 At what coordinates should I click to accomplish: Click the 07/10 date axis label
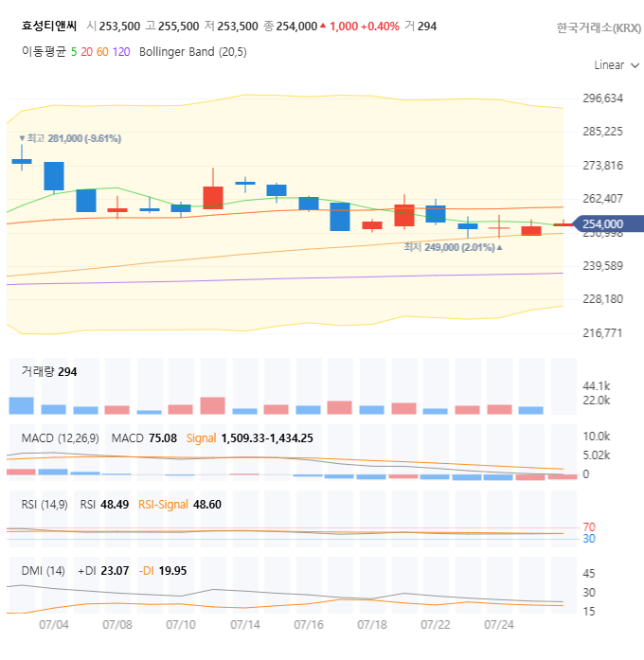181,625
